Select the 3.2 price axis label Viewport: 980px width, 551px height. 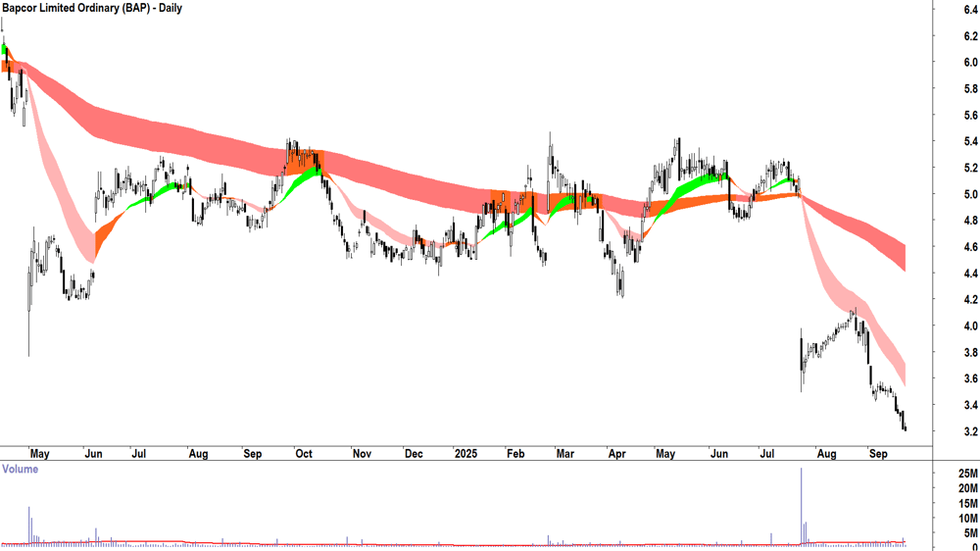(970, 431)
